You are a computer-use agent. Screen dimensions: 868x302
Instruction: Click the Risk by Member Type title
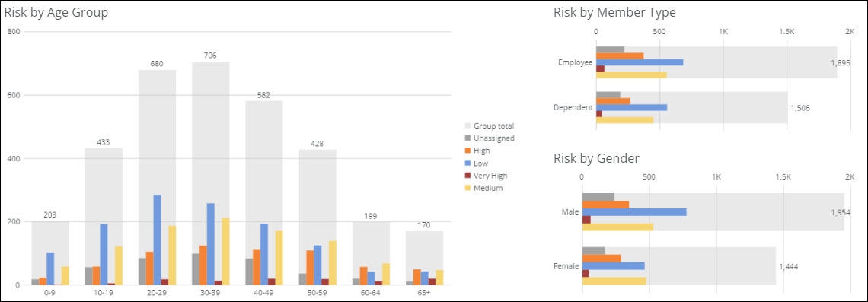(x=614, y=12)
